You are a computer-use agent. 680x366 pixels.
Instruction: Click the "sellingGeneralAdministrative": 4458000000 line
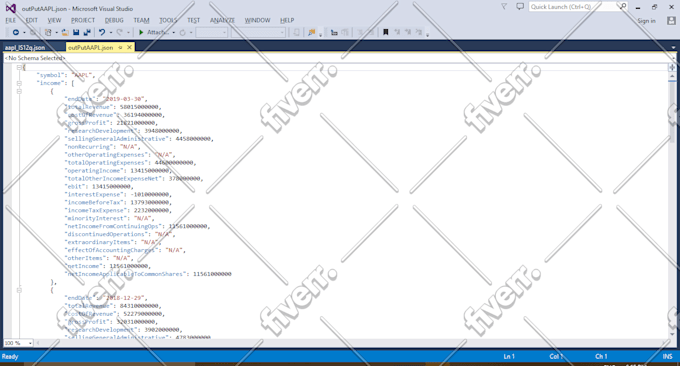(x=139, y=139)
